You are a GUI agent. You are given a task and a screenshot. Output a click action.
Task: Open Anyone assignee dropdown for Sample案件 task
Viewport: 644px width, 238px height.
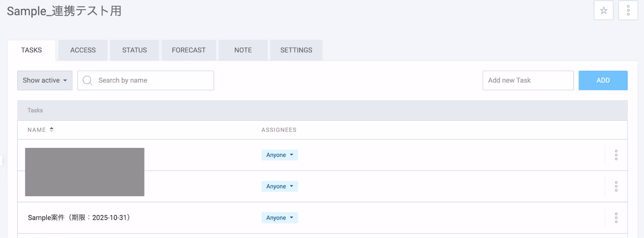pos(280,218)
